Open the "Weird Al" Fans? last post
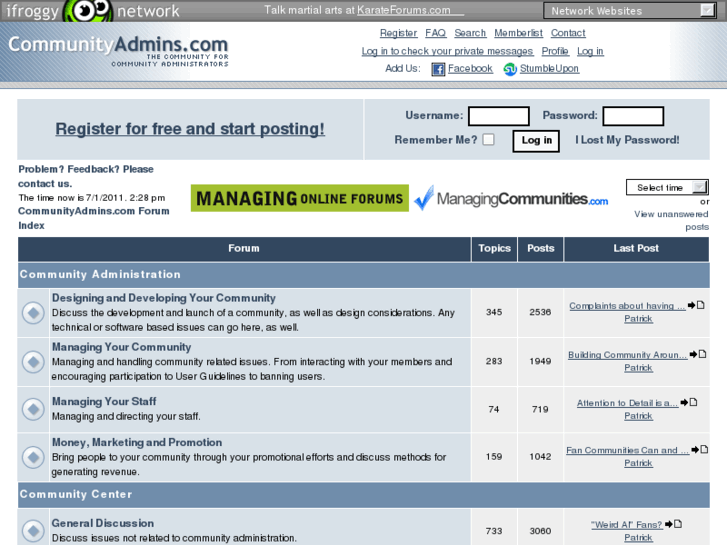This screenshot has width=727, height=545. [627, 525]
